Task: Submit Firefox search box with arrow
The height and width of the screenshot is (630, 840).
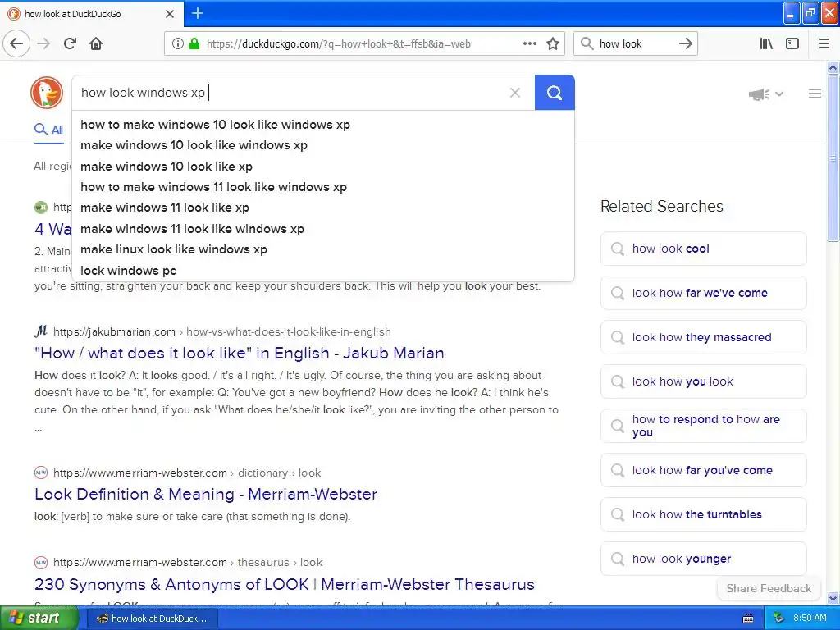Action: [685, 43]
